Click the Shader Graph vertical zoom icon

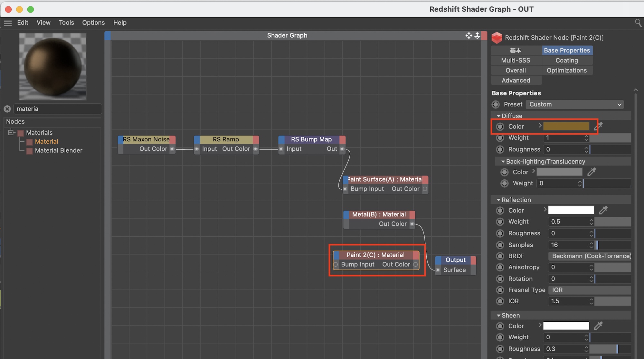pyautogui.click(x=477, y=35)
